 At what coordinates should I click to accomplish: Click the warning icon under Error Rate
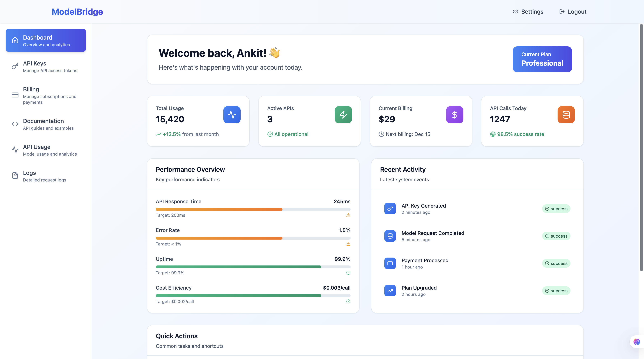[348, 244]
